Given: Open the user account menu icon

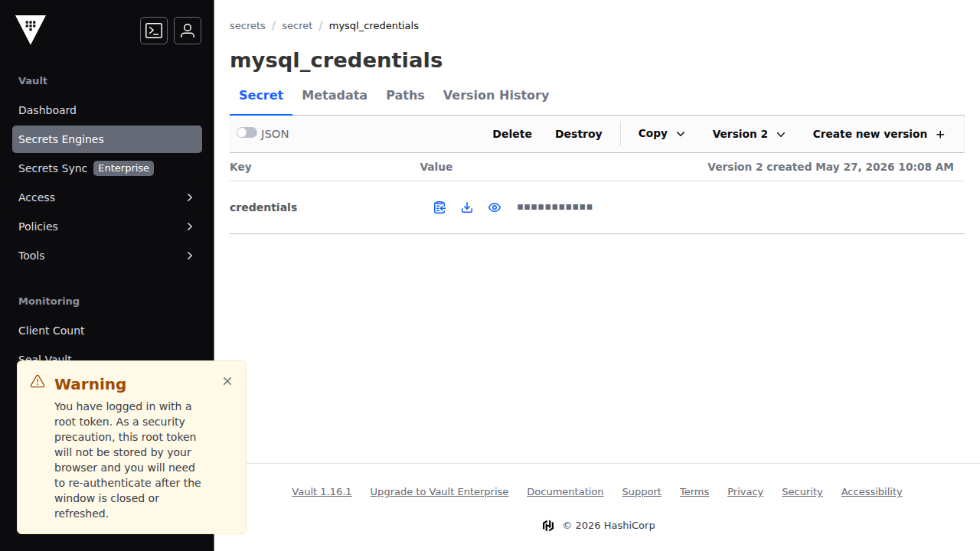Looking at the screenshot, I should pos(188,31).
